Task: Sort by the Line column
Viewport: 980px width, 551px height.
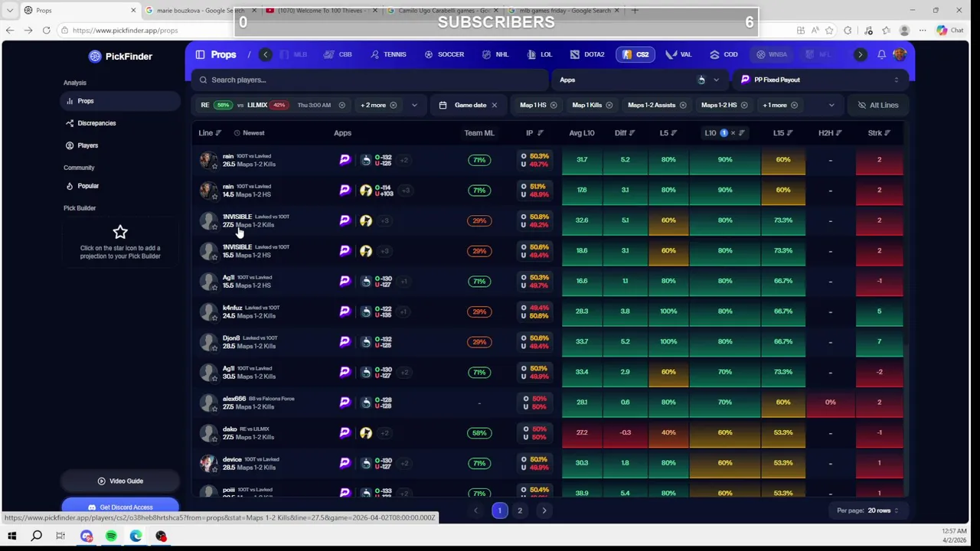Action: pyautogui.click(x=210, y=133)
